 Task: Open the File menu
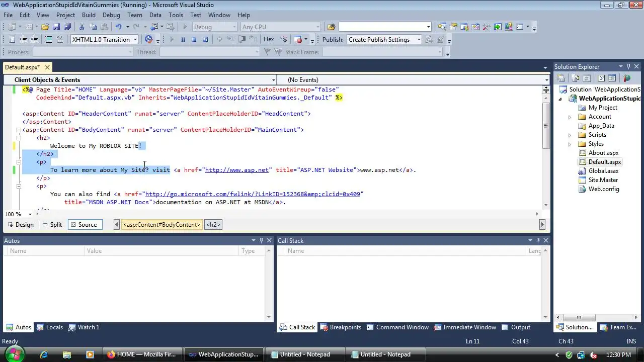[8, 15]
